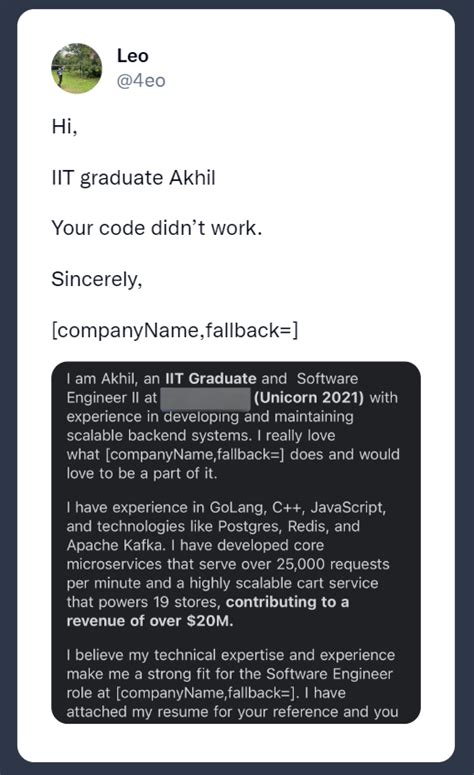Open the @4eo handle link
This screenshot has width=474, height=775.
141,81
